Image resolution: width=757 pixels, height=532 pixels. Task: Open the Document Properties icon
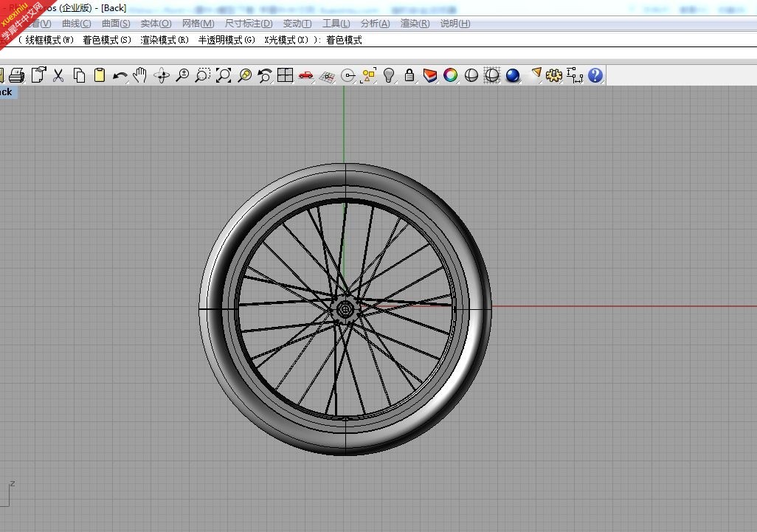[x=38, y=75]
